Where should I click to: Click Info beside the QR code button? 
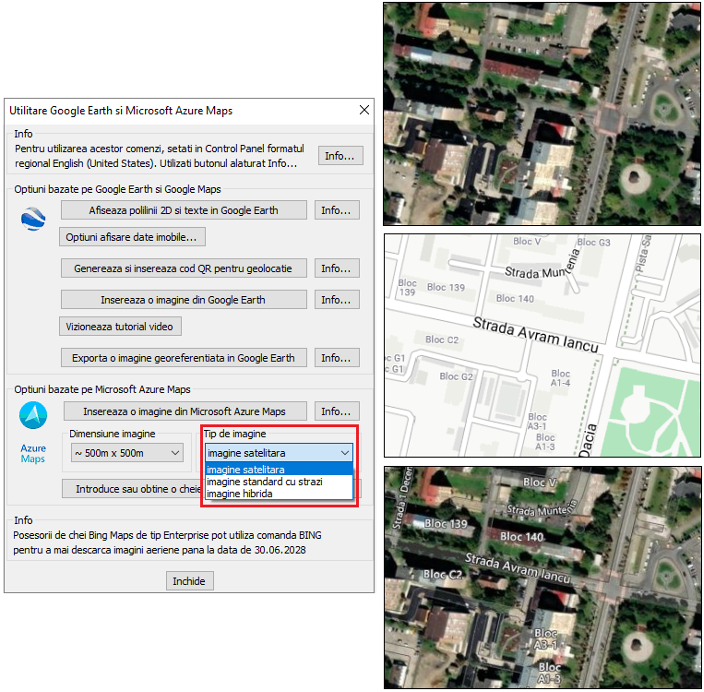tap(336, 268)
